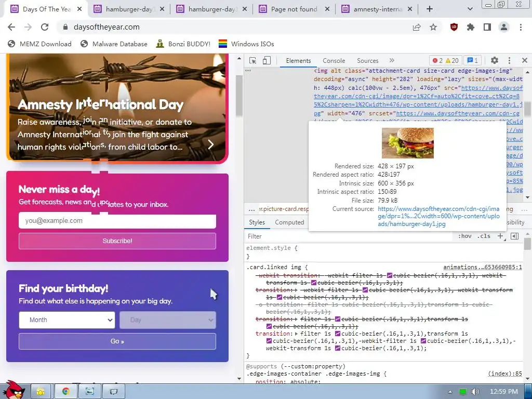Screen dimensions: 532x399
Task: Click the hamburger image preview thumbnail
Action: tap(407, 143)
